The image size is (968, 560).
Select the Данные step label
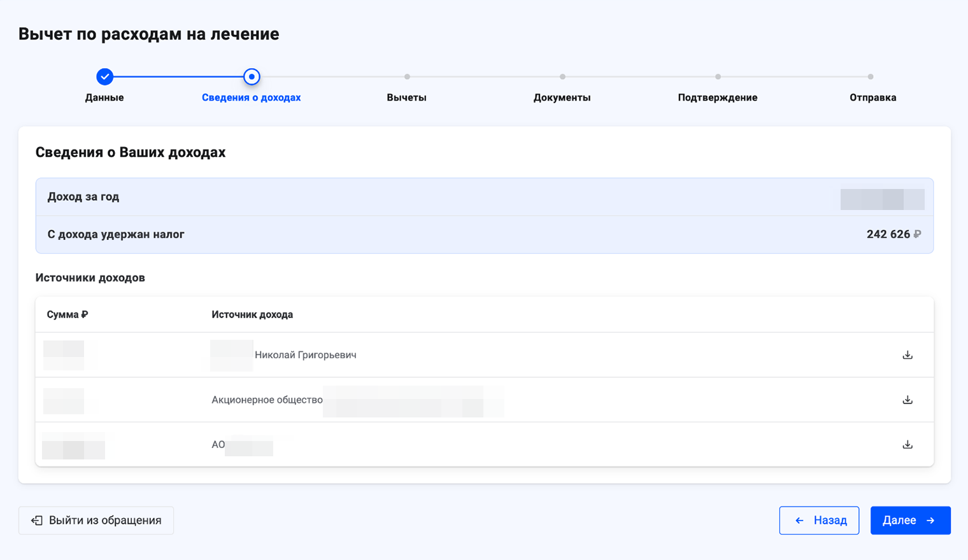coord(104,97)
